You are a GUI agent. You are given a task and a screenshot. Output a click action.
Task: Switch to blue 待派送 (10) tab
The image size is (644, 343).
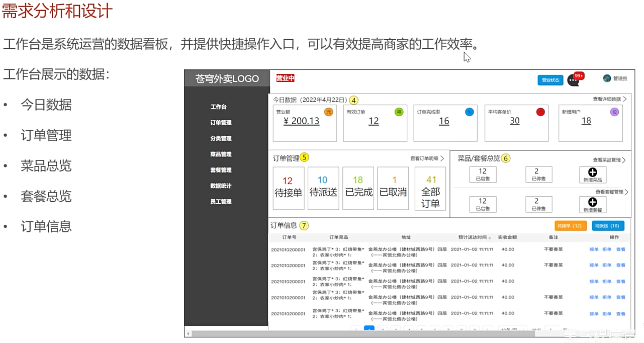click(608, 226)
